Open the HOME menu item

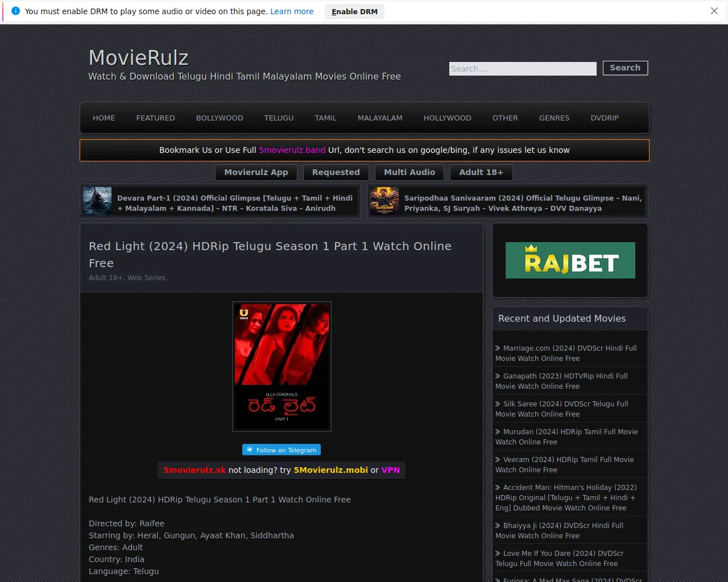click(104, 118)
